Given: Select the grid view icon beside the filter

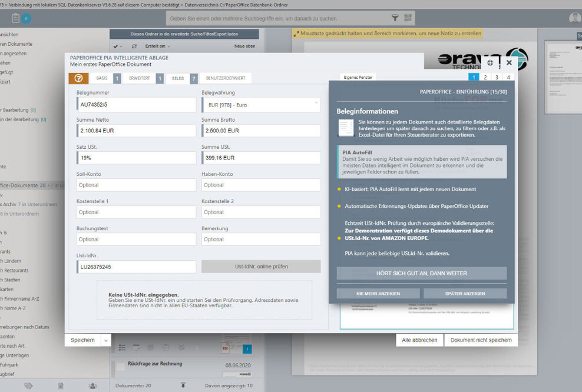Looking at the screenshot, I should click(408, 17).
